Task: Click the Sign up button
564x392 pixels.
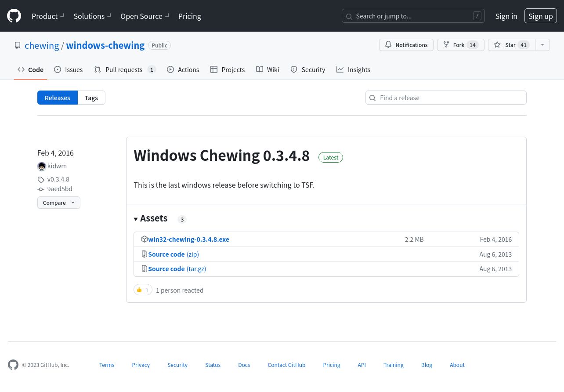Action: [x=541, y=16]
